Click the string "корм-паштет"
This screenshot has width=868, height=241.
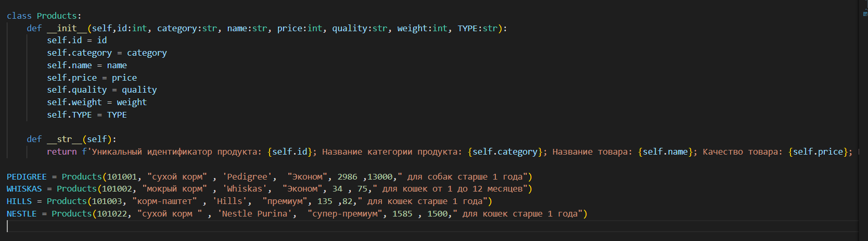[x=164, y=201]
